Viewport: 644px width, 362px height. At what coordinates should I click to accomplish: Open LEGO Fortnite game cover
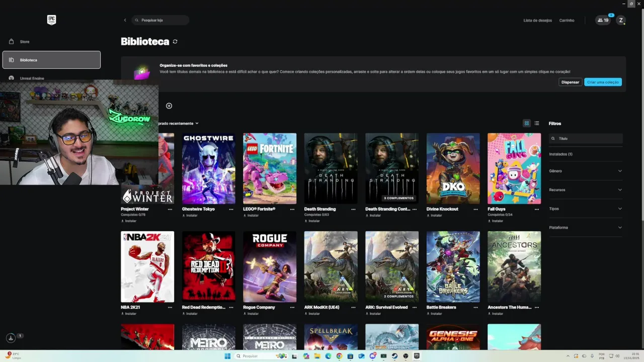coord(270,168)
